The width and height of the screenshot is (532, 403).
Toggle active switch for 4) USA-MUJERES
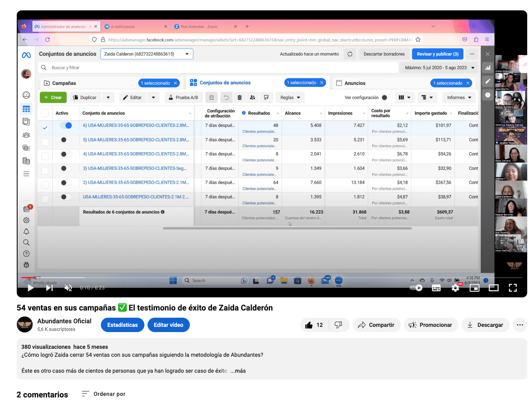tap(66, 154)
